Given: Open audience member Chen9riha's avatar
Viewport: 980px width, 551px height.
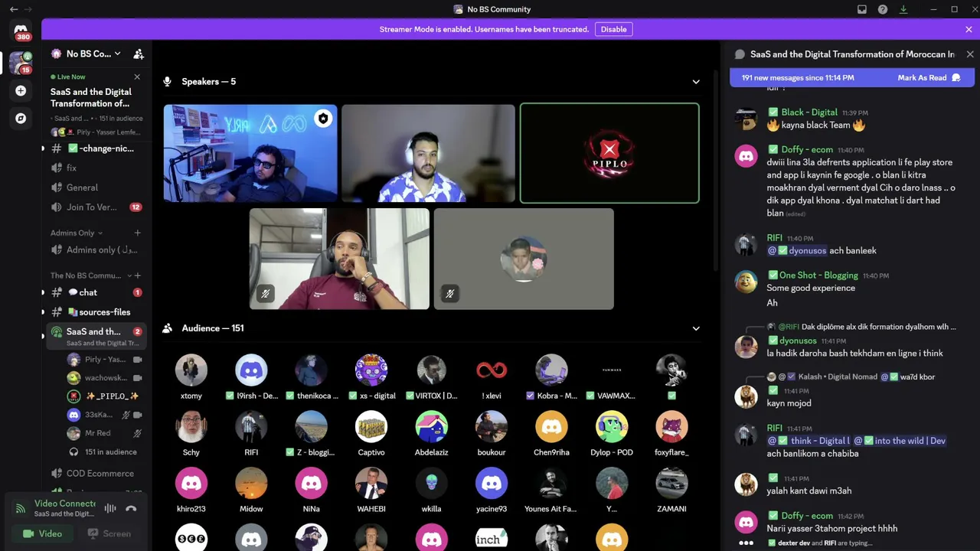Looking at the screenshot, I should (x=551, y=427).
